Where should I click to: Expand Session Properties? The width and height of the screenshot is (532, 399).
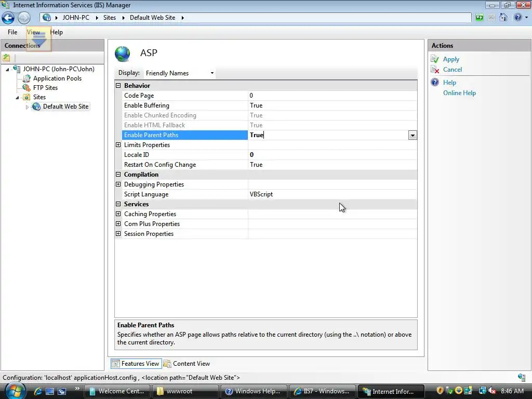click(x=118, y=233)
